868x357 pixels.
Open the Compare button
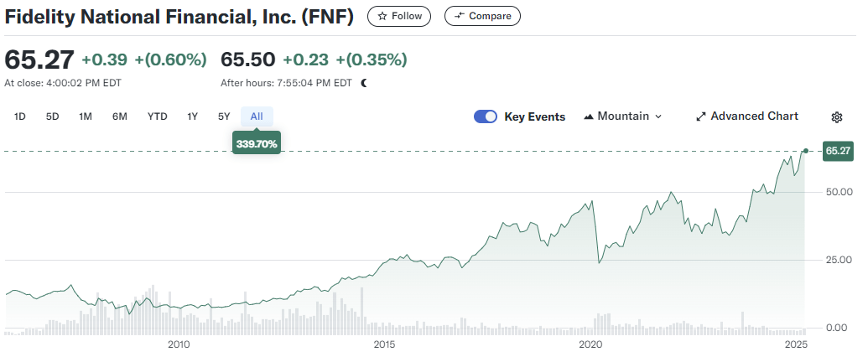click(482, 16)
